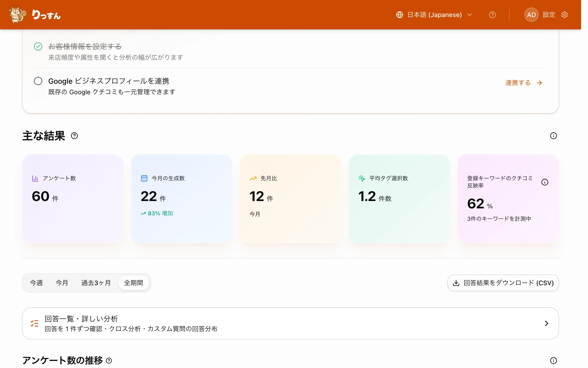588x368 pixels.
Task: Click info icon on 登録キーワードのクチコミ反映率 card
Action: [545, 182]
